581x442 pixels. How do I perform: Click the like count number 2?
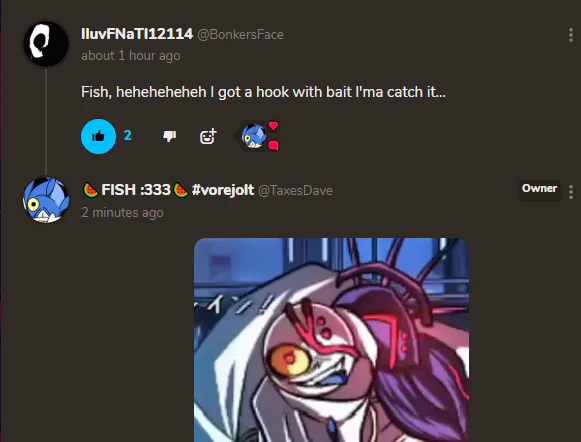point(128,136)
